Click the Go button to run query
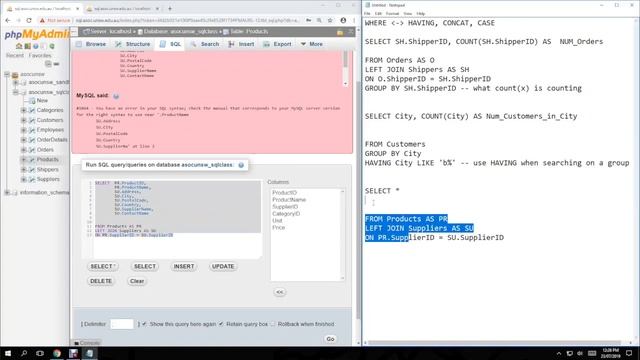Viewport: 640px width, 360px height. [330, 339]
